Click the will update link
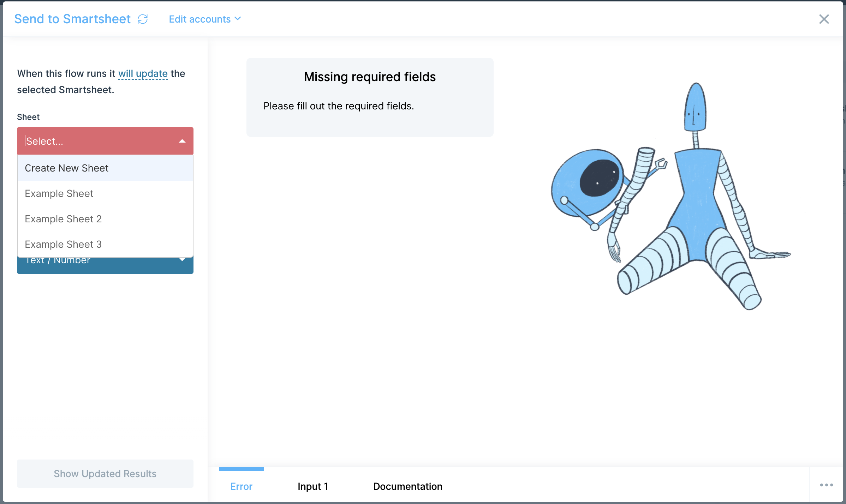Viewport: 846px width, 504px height. pos(143,73)
